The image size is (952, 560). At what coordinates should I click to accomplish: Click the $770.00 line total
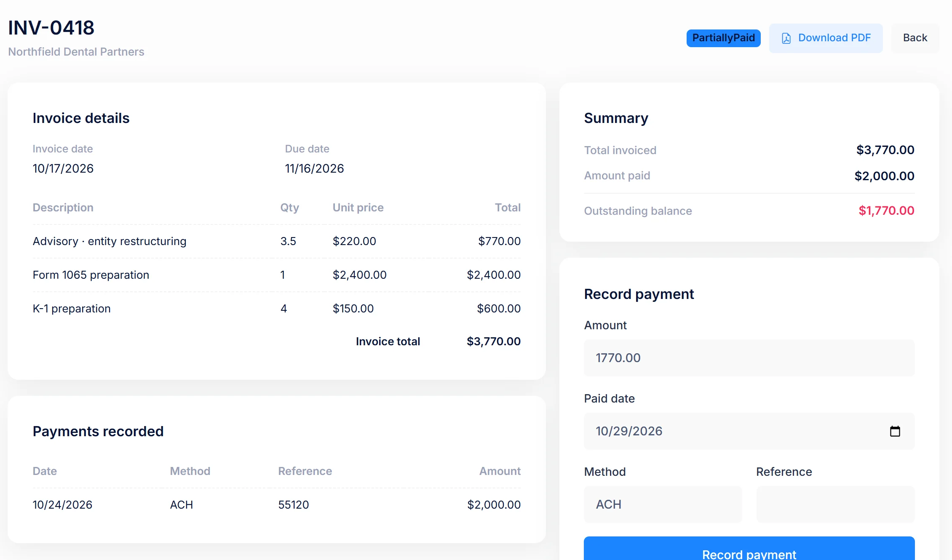click(x=499, y=241)
